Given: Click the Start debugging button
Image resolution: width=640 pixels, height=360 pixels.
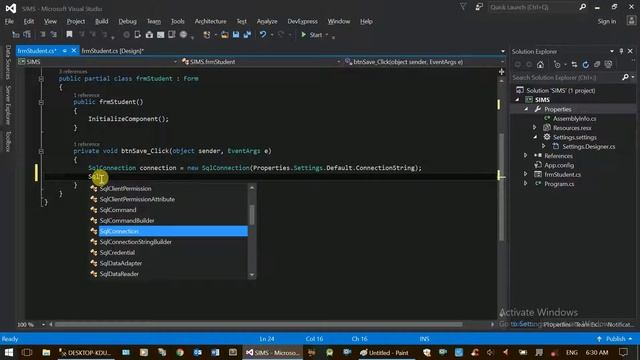Looking at the screenshot, I should coord(312,35).
